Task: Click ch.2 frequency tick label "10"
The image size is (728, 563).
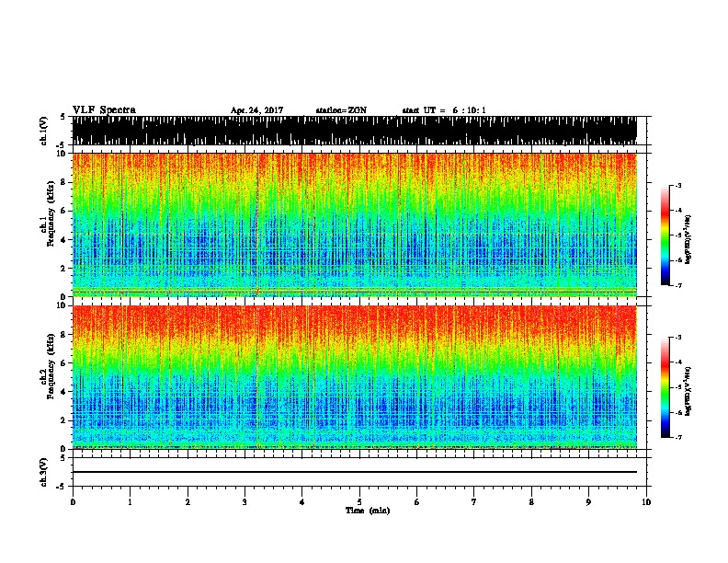Action: (x=61, y=306)
